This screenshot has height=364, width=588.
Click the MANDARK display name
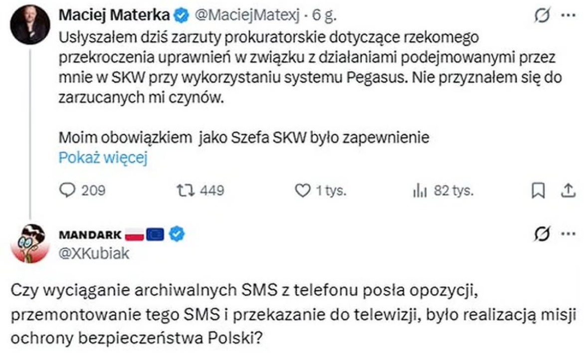[89, 233]
